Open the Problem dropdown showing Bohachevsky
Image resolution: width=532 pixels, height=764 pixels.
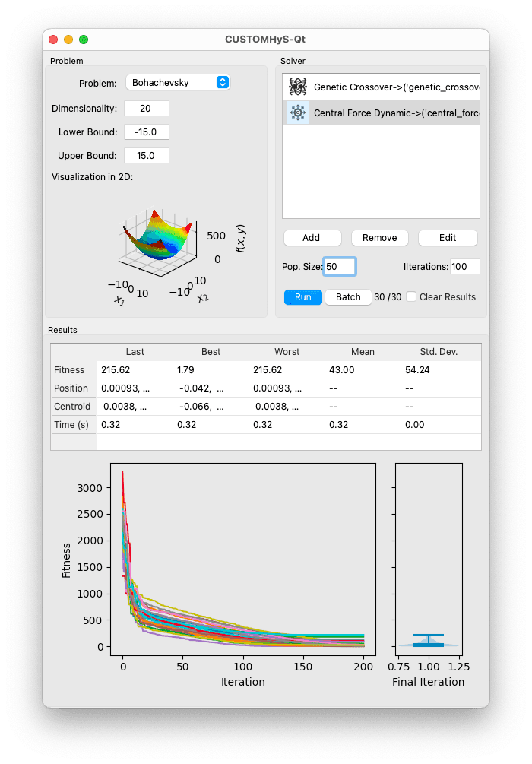[178, 82]
